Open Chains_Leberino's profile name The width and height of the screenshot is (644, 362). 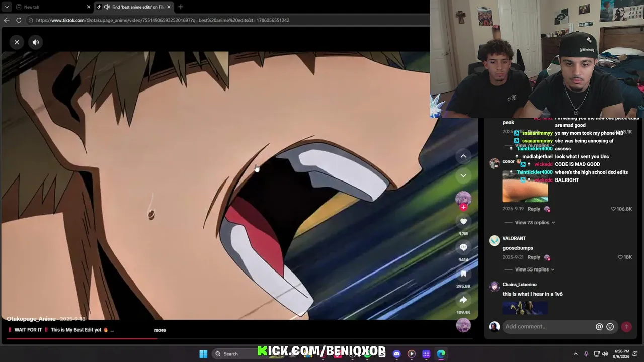pos(519,285)
